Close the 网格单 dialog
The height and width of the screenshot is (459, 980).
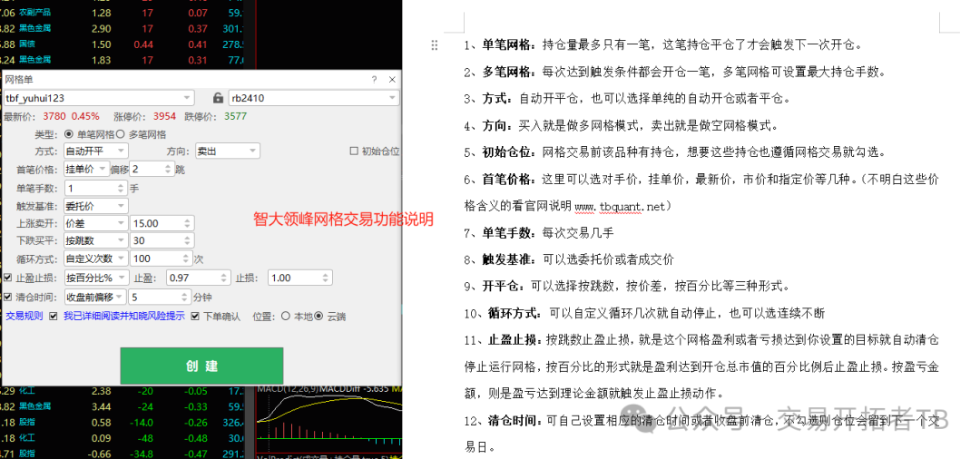coord(392,80)
